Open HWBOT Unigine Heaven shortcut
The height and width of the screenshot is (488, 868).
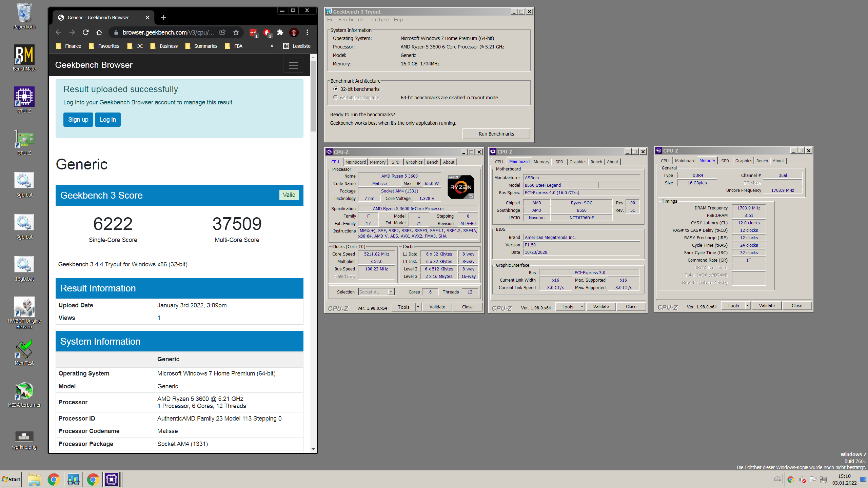pos(24,312)
